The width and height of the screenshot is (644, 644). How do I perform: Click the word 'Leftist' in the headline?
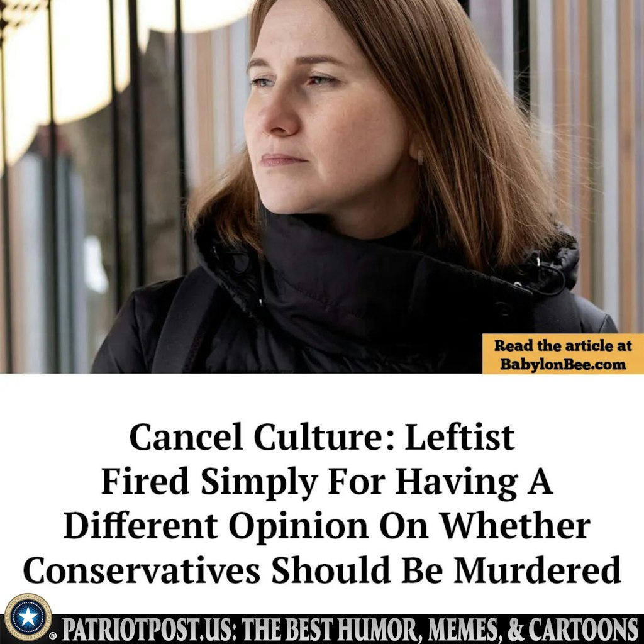coord(460,436)
